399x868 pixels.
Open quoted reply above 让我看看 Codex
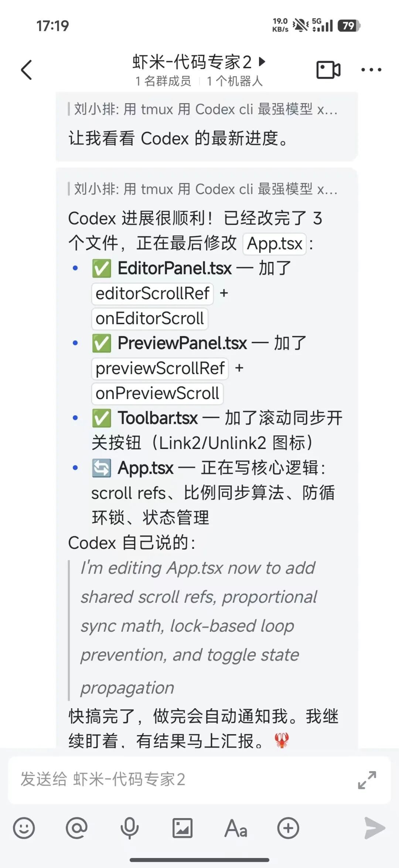pos(205,109)
